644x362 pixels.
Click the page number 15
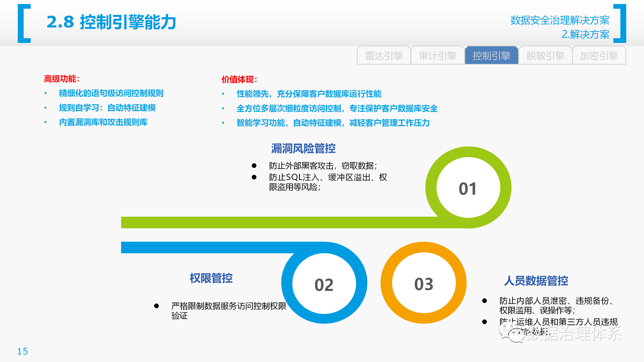tap(22, 351)
